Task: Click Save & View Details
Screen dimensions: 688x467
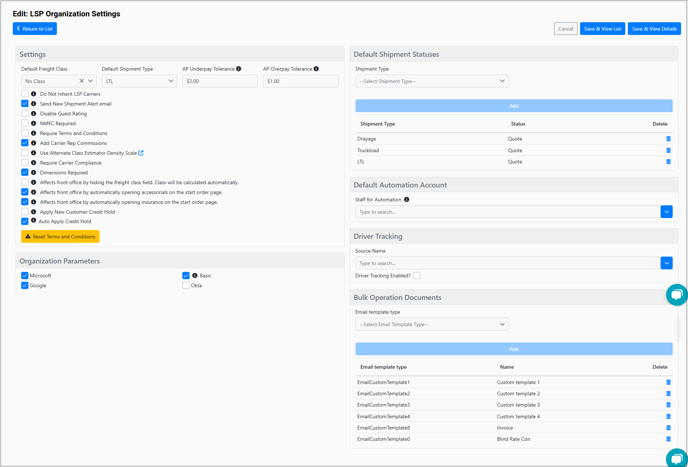Action: click(654, 29)
